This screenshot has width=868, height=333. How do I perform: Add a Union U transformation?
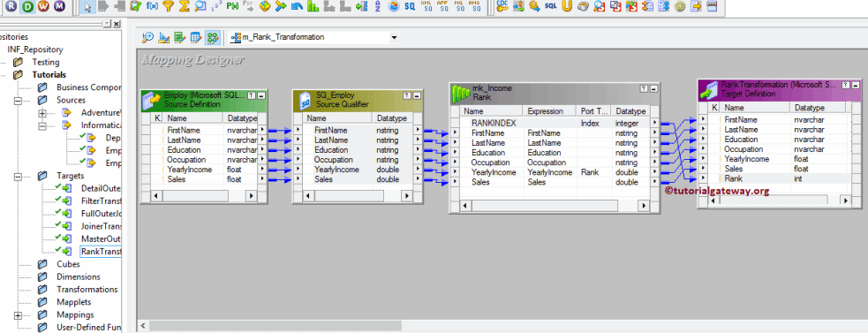coord(566,7)
